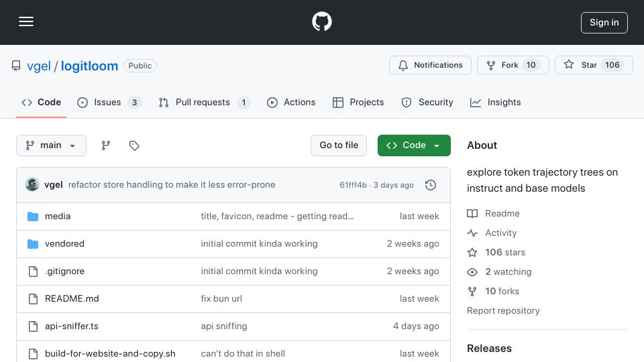Open 'title, favicon, readme' commit message
Viewport: 644px width, 362px height.
tap(277, 217)
